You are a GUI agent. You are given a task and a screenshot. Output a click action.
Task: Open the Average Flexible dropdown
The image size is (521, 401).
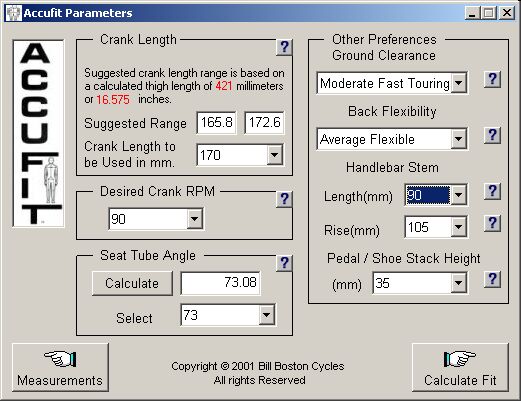[x=459, y=139]
